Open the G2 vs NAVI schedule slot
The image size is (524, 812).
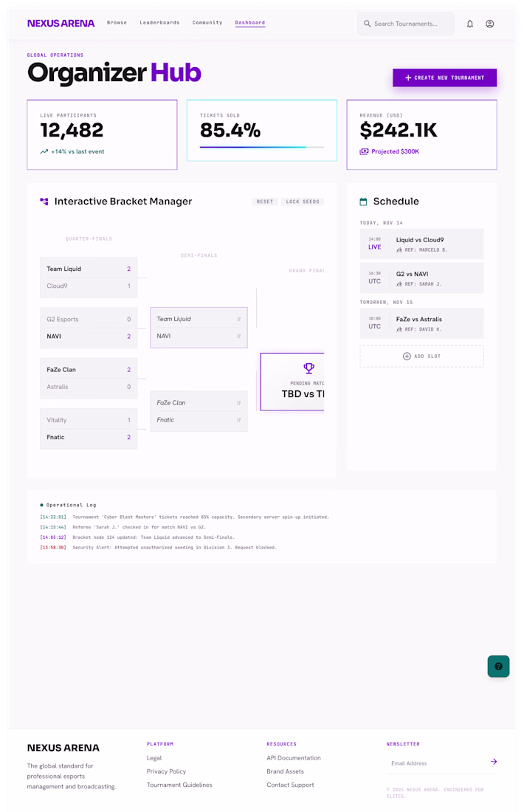click(421, 278)
